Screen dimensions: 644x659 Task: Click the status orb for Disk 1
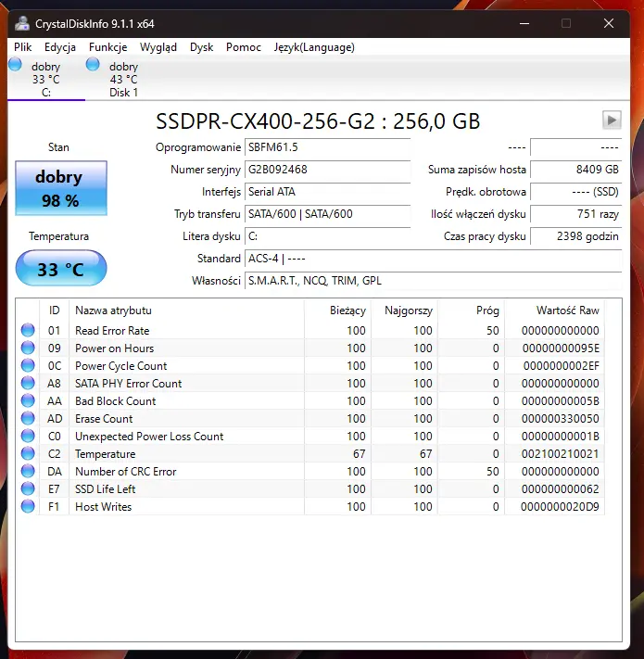click(x=93, y=64)
